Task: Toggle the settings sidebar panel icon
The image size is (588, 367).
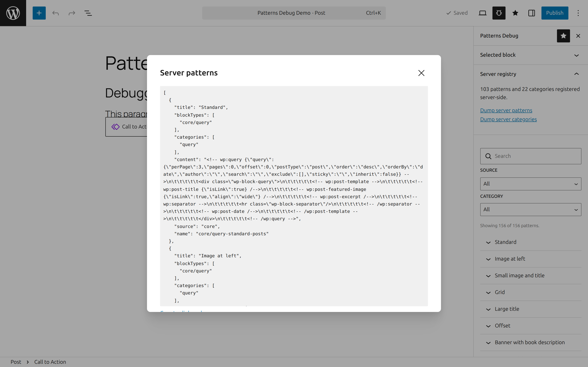Action: (x=532, y=13)
